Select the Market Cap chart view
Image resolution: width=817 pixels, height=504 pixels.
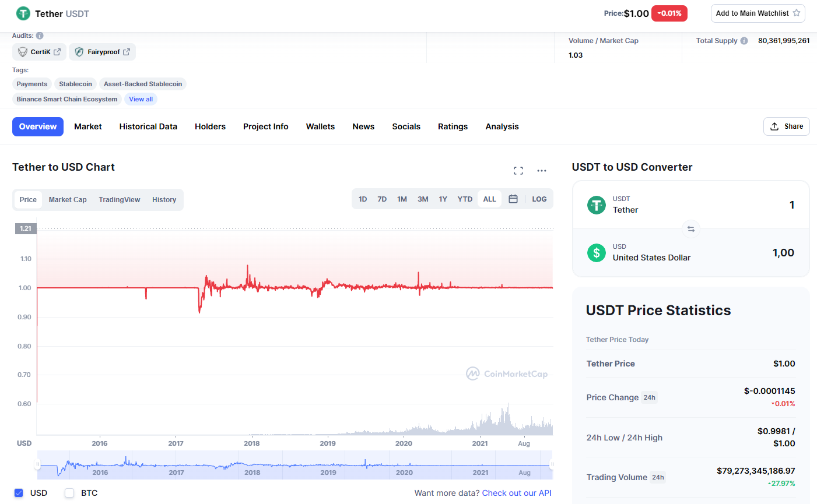[68, 200]
